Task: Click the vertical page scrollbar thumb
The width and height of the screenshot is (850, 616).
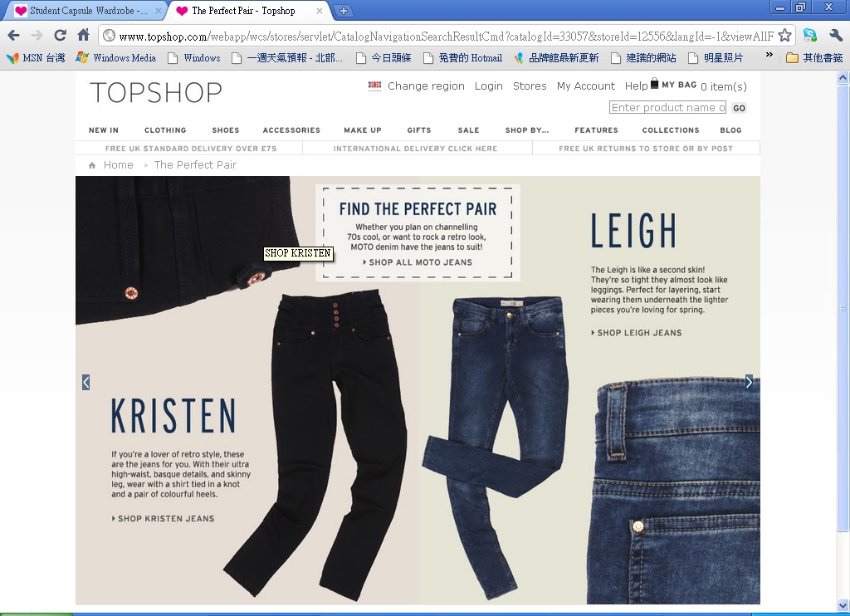Action: click(x=843, y=307)
